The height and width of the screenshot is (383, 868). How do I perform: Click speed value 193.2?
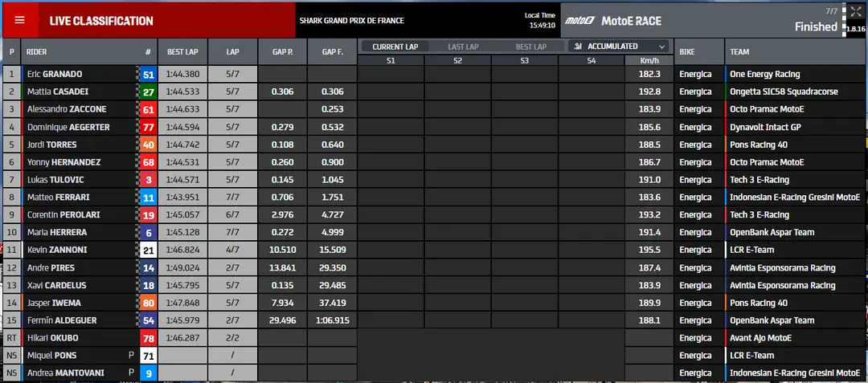point(649,215)
